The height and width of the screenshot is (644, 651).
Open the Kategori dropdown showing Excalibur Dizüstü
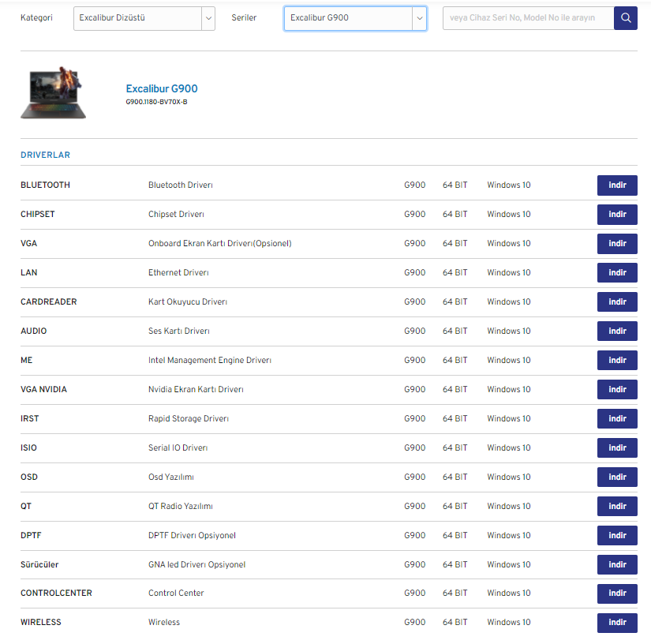click(x=144, y=18)
